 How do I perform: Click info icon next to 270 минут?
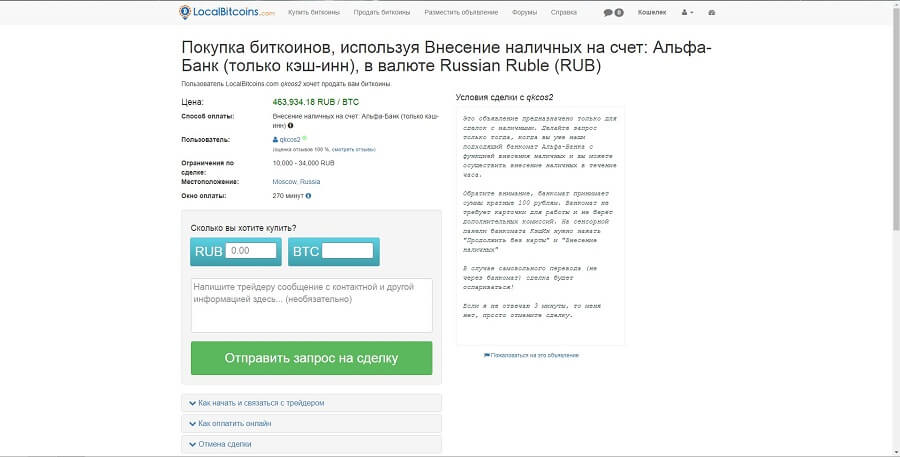(308, 196)
